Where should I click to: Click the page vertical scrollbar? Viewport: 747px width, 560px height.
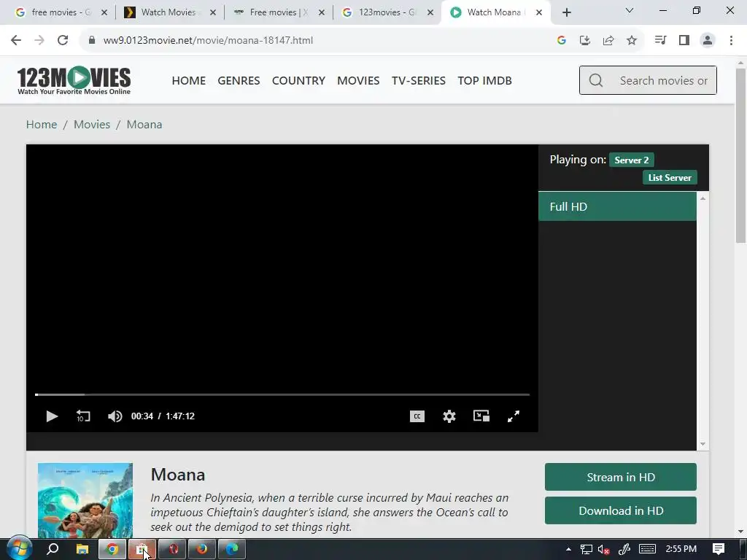pyautogui.click(x=740, y=157)
